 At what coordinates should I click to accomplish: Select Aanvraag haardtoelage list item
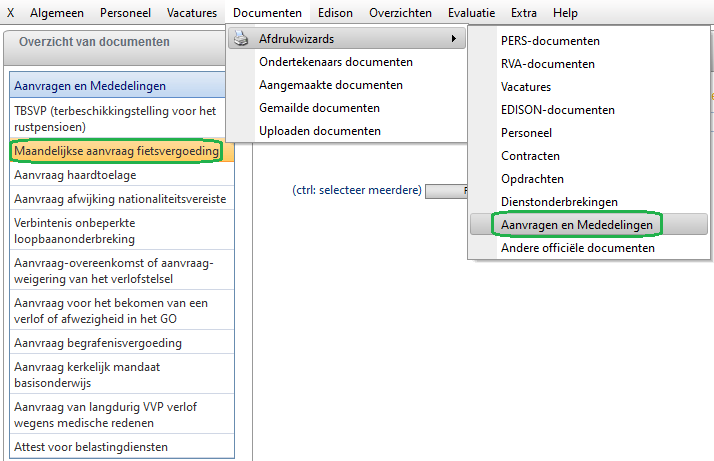coord(76,175)
